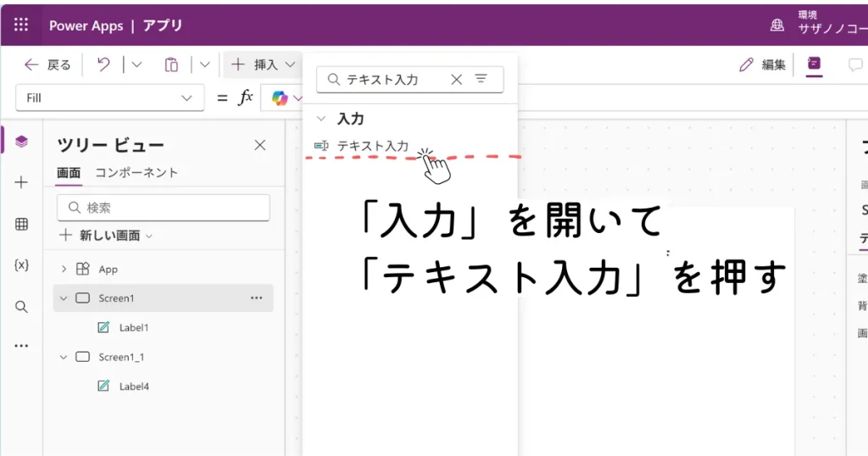Open the filter icon beside insert search
The image size is (868, 456).
pyautogui.click(x=481, y=79)
